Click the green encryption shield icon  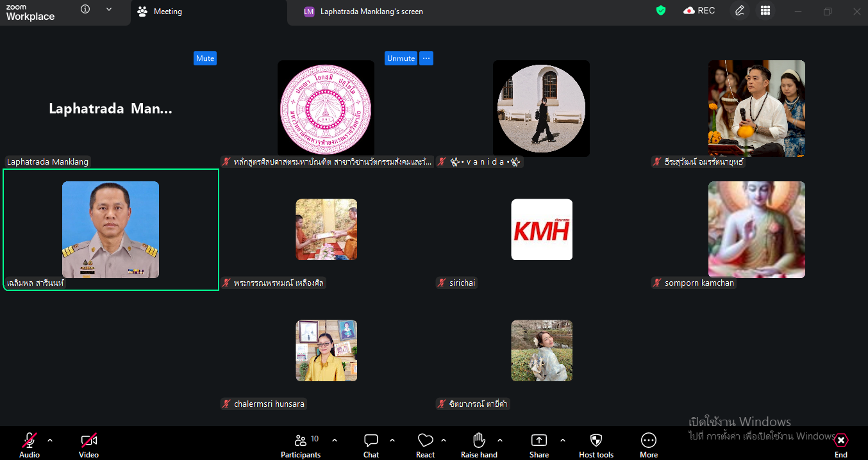661,11
